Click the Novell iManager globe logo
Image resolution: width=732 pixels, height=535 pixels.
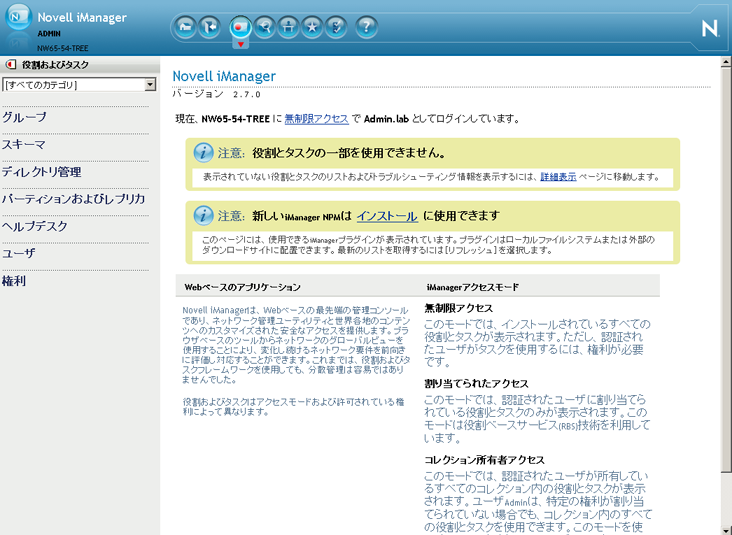tap(18, 17)
